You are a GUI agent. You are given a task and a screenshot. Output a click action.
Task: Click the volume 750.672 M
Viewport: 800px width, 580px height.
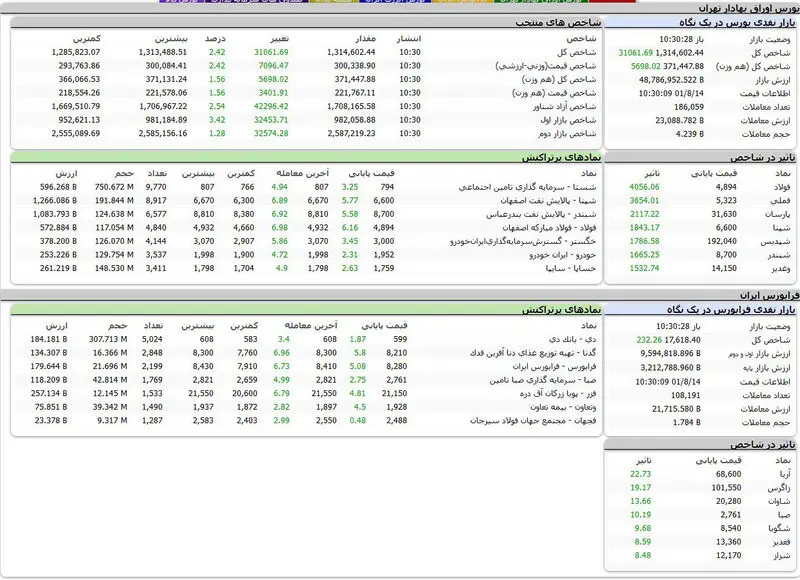click(x=114, y=187)
